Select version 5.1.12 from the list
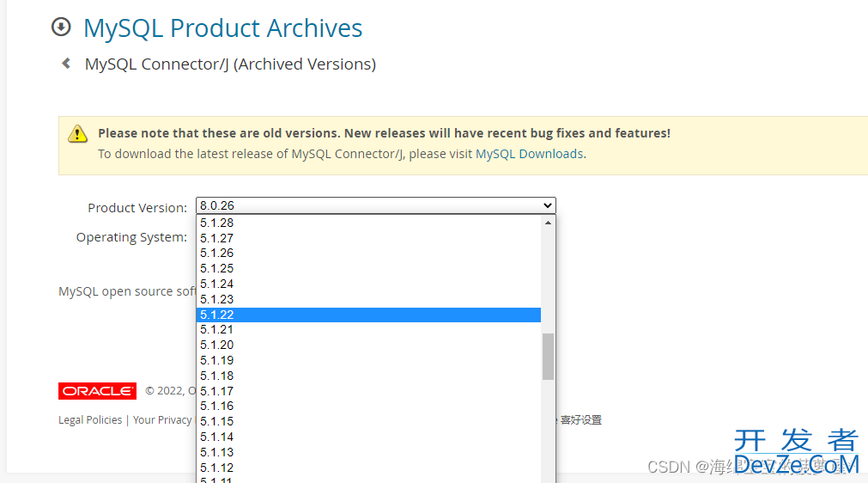This screenshot has height=483, width=868. point(368,468)
